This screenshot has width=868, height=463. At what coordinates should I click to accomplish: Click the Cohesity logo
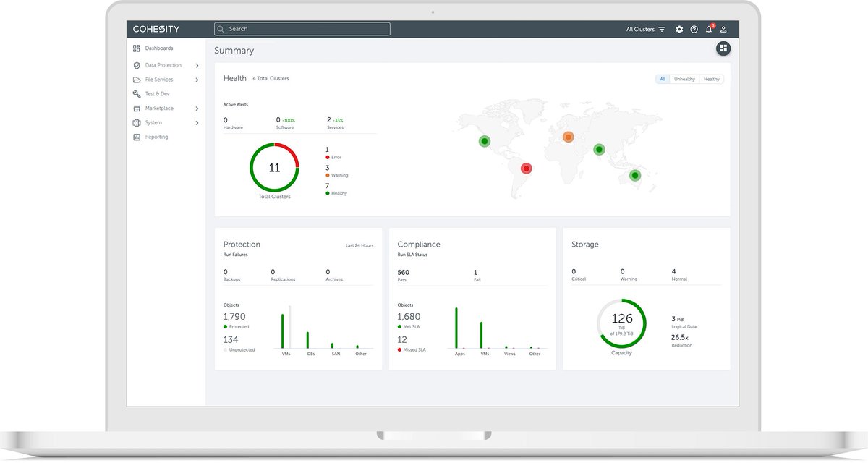tap(156, 29)
